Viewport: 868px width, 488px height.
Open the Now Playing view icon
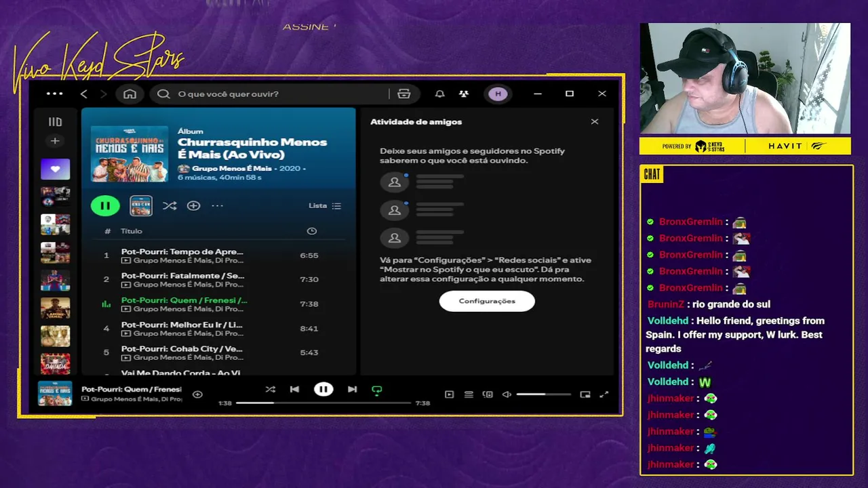[449, 394]
